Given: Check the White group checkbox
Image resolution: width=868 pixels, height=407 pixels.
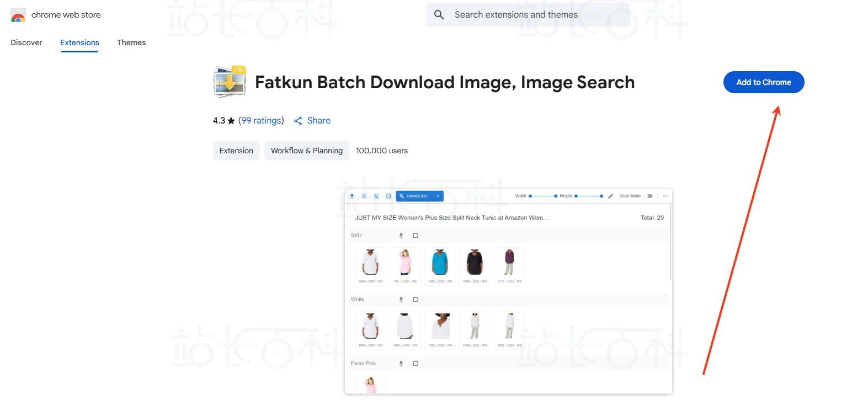Looking at the screenshot, I should click(x=416, y=299).
